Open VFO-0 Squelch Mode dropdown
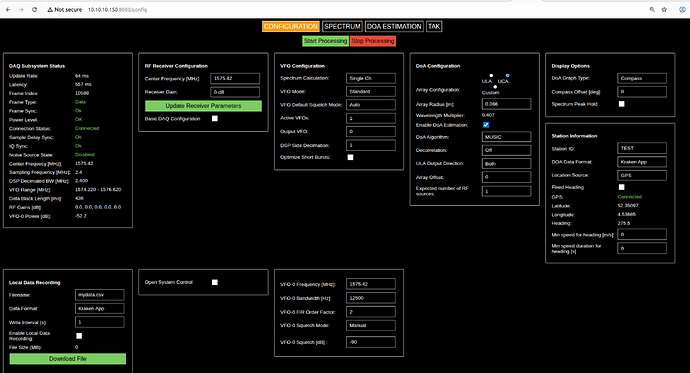This screenshot has width=690, height=373. [371, 325]
